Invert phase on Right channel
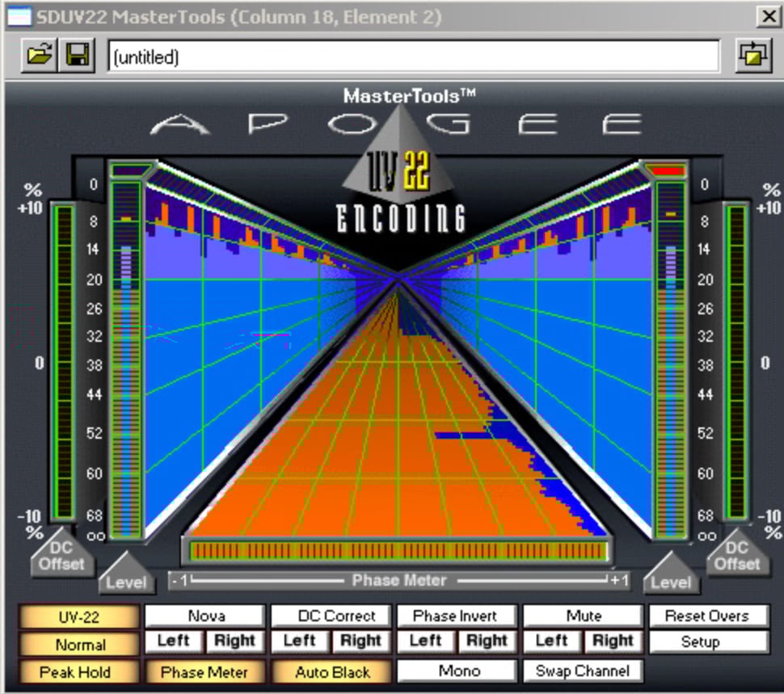The width and height of the screenshot is (784, 694). pos(487,641)
